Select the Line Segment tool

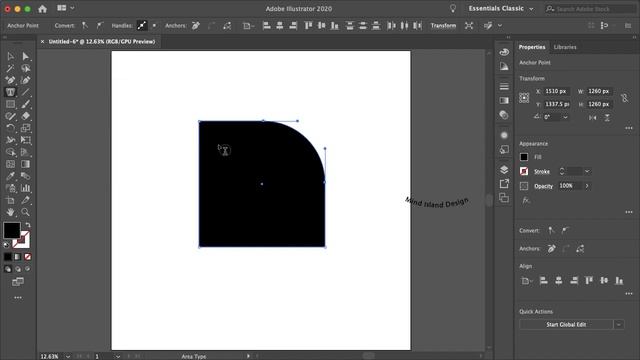[25, 92]
